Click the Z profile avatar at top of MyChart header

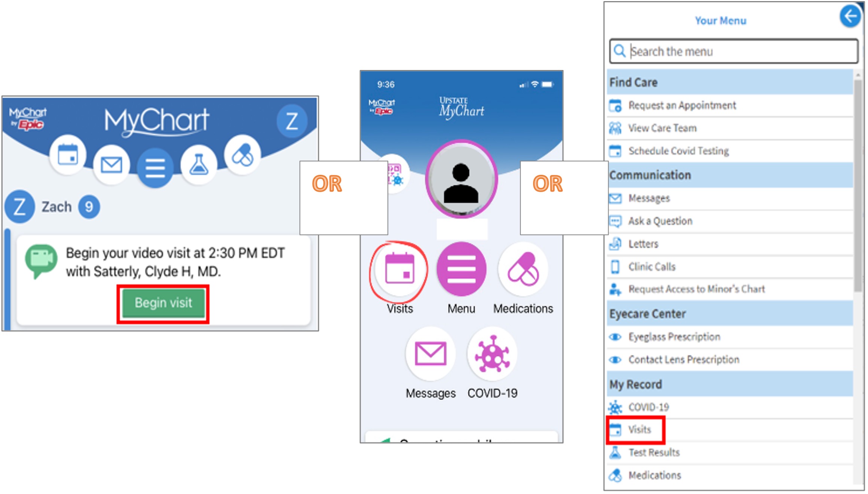coord(292,121)
